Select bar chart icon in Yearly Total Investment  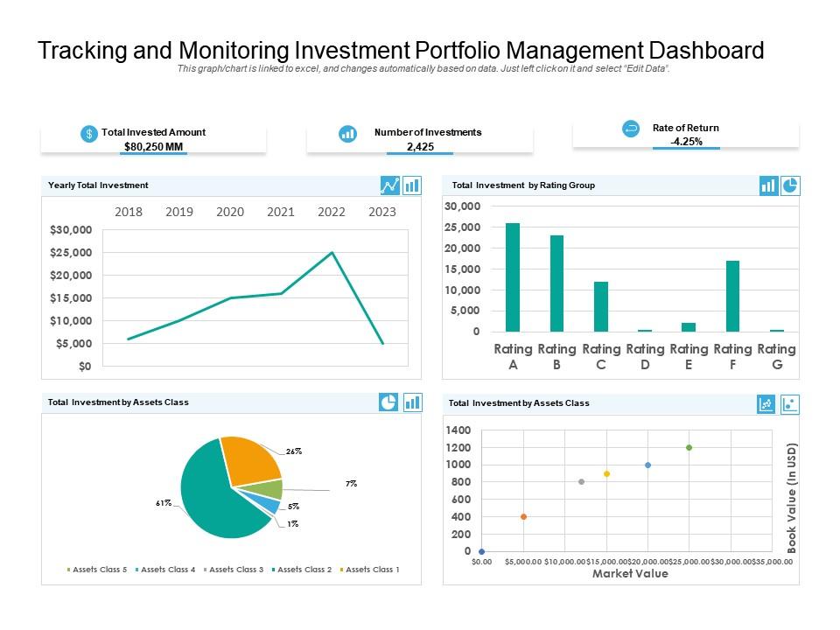412,185
